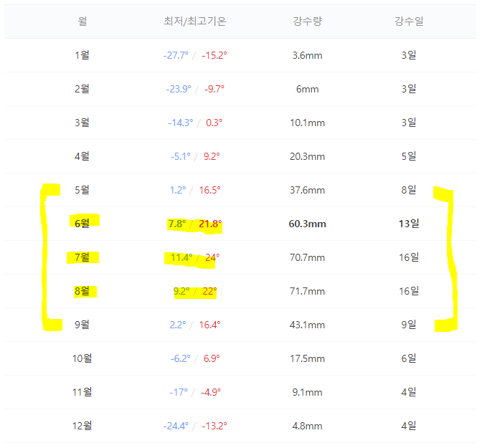Image resolution: width=482 pixels, height=448 pixels.
Task: Click the low temperature -5.1°
Action: 181,156
